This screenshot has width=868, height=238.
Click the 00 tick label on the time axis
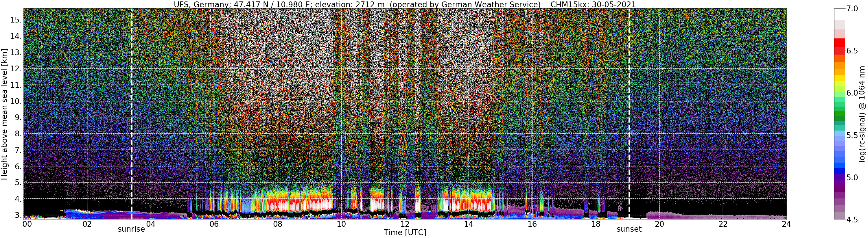coord(27,224)
